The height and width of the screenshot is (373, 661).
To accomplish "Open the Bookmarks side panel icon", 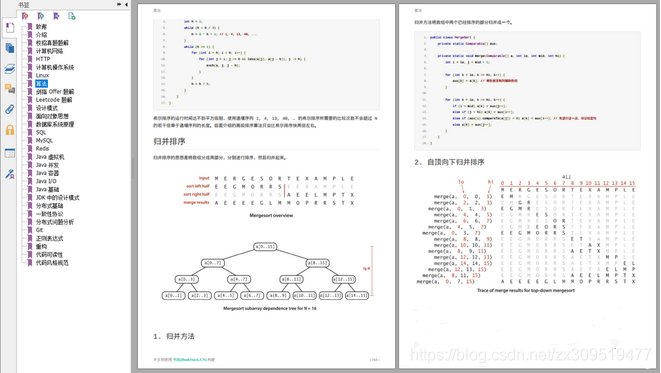I will (x=10, y=28).
